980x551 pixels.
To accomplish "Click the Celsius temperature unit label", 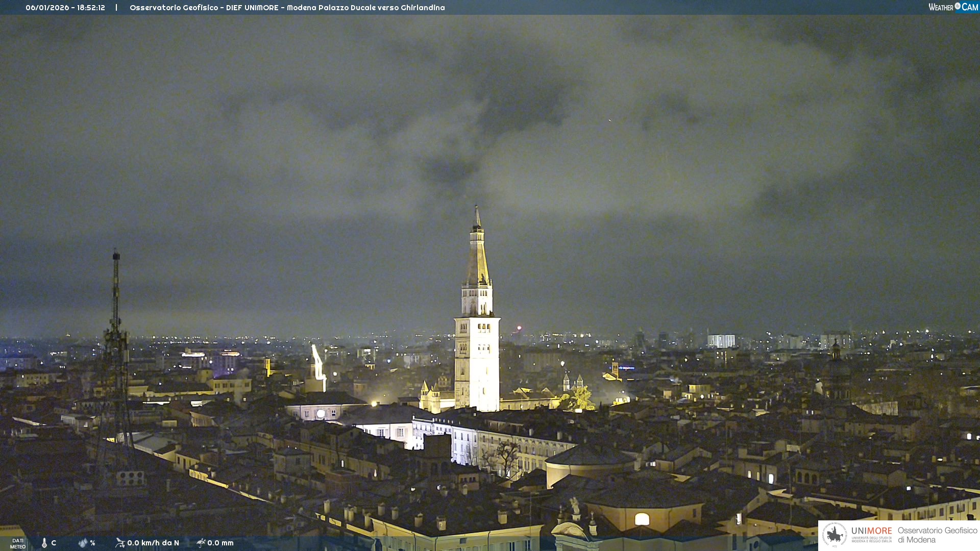I will click(54, 543).
